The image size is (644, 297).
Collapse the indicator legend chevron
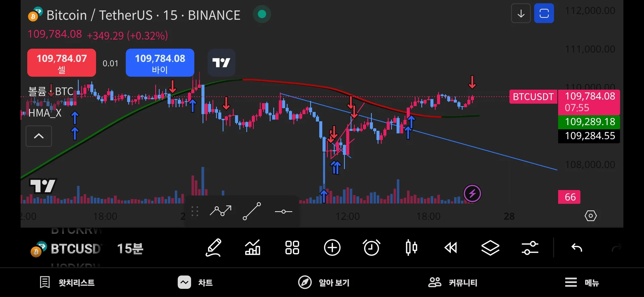pos(39,136)
